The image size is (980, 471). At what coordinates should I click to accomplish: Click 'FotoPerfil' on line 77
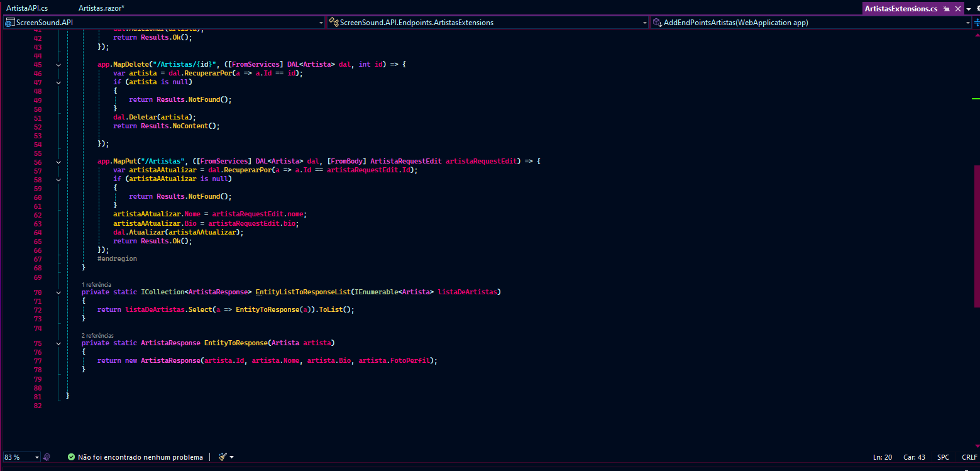pyautogui.click(x=410, y=361)
